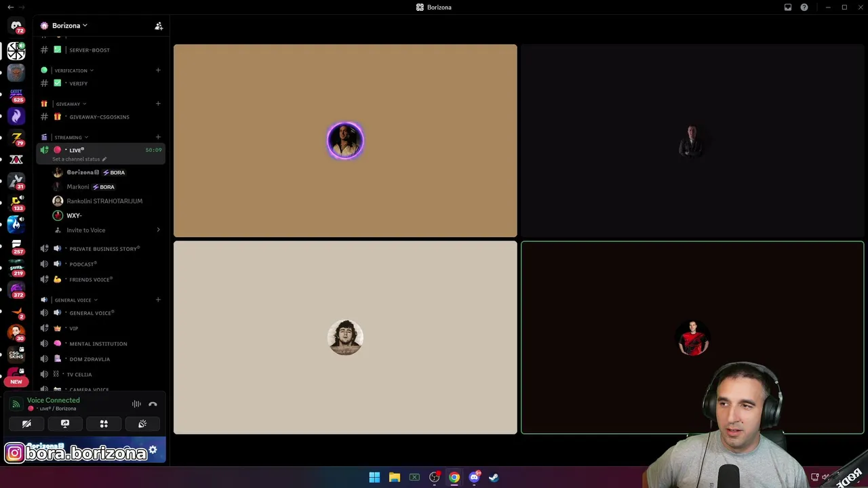The width and height of the screenshot is (868, 488).
Task: Click the invite members icon beside Borizona
Action: click(x=159, y=26)
